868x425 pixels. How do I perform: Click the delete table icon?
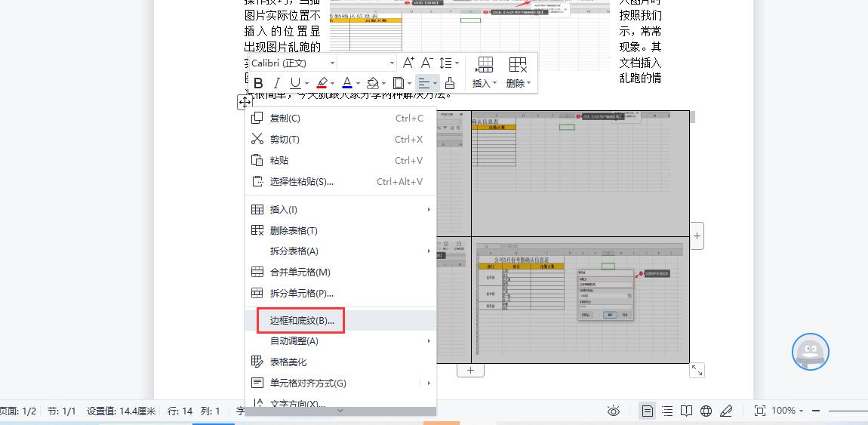pos(518,64)
